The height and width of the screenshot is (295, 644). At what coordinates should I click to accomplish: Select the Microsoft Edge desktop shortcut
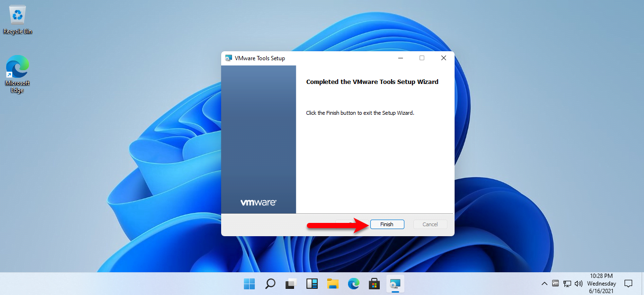tap(18, 74)
